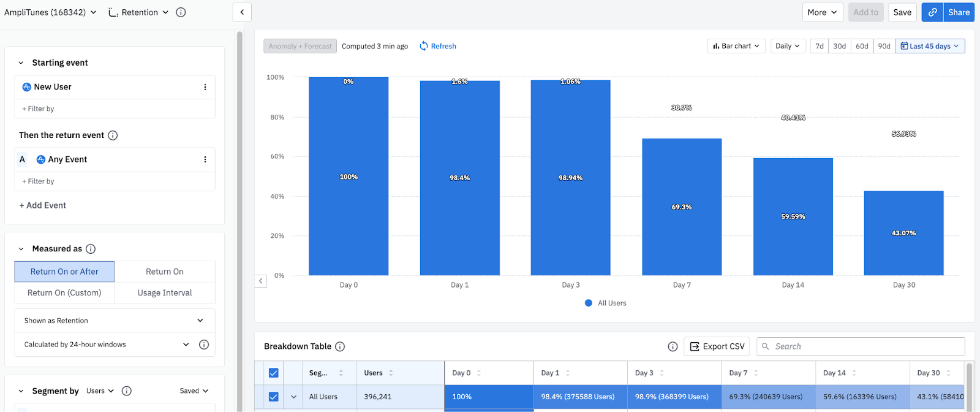Collapse the left panel with arrow button
The height and width of the screenshot is (412, 980).
(242, 12)
